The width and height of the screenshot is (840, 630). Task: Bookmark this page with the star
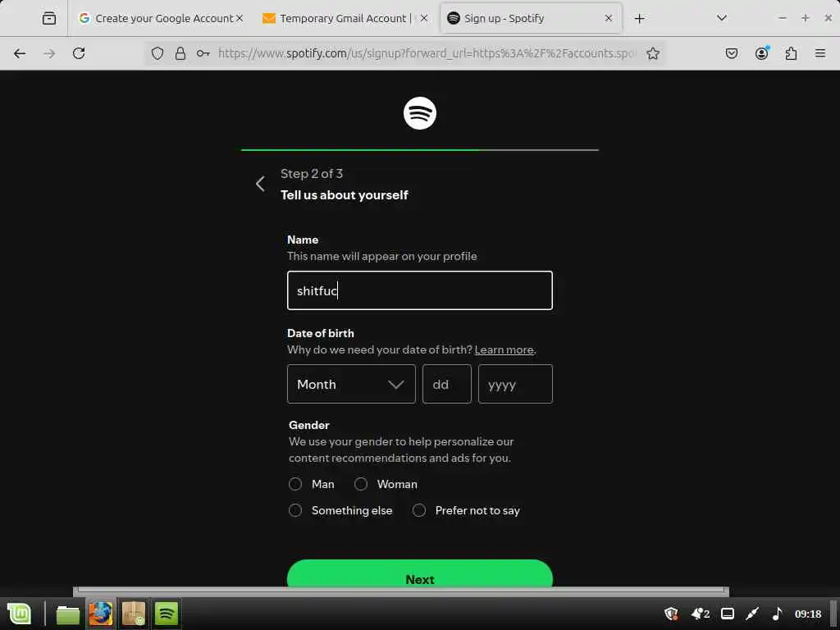click(652, 53)
